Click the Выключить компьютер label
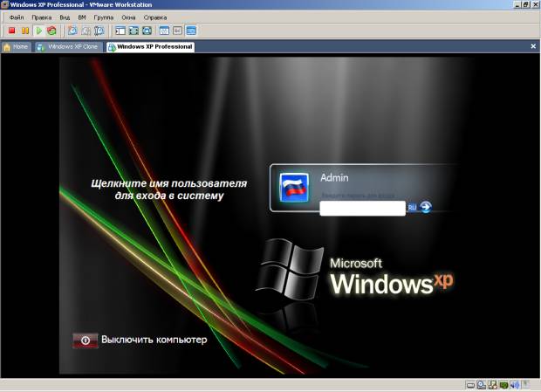Viewport: 541px width, 392px height. (x=154, y=340)
